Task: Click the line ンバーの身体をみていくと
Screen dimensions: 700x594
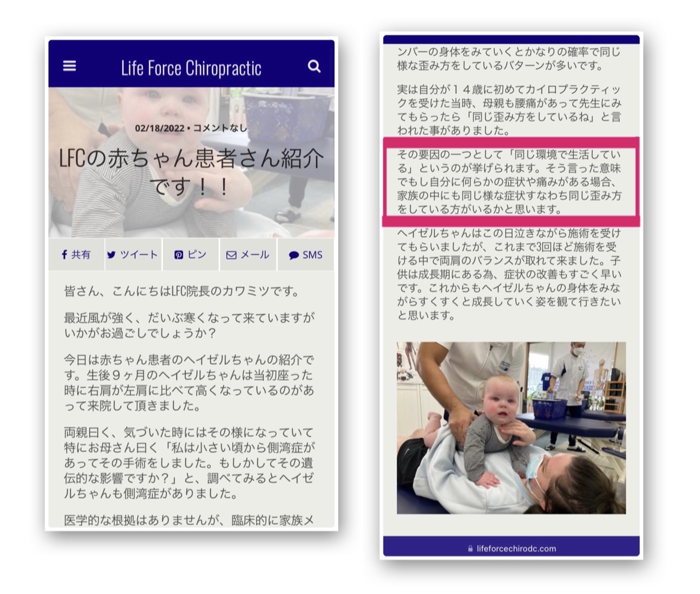Action: coord(509,52)
